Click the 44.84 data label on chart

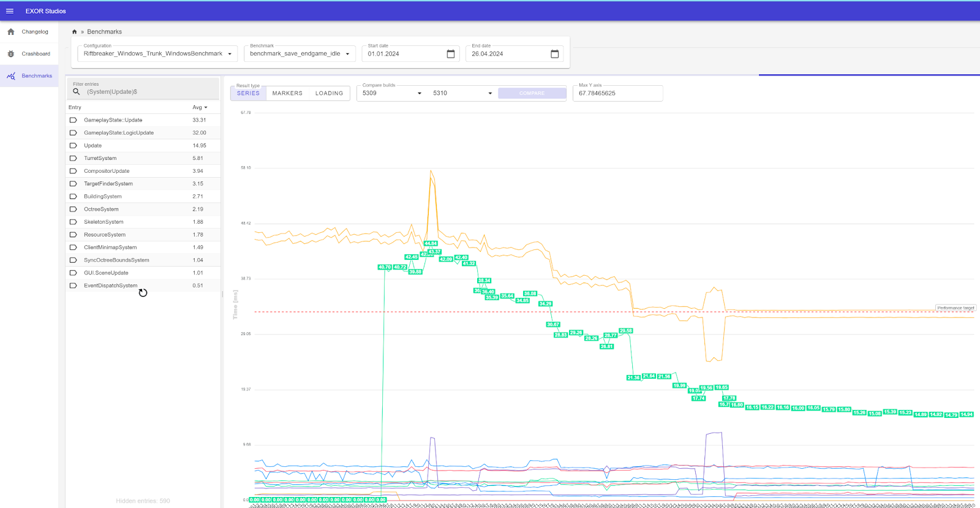point(431,243)
